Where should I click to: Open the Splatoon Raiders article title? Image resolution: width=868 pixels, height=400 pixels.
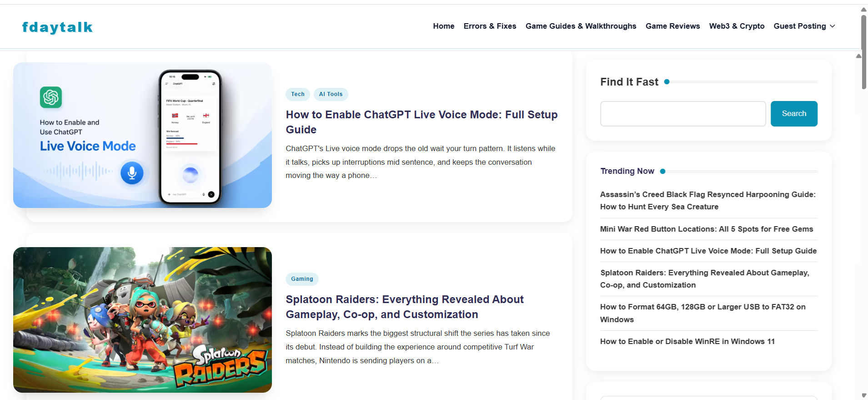(x=405, y=307)
